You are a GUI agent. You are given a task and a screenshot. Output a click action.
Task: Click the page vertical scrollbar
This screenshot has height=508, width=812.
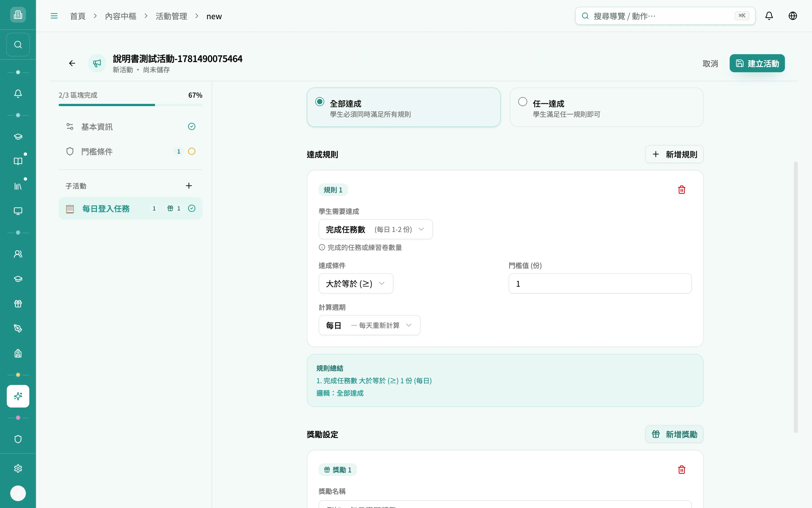(x=796, y=297)
